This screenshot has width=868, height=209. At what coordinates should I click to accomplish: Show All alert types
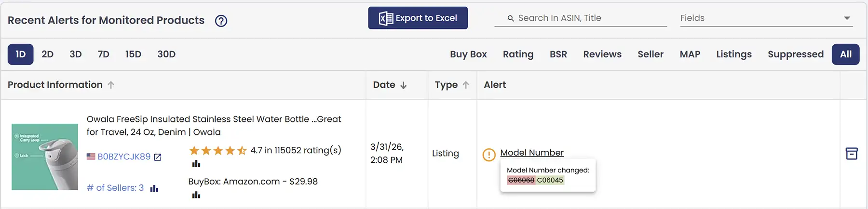[846, 54]
